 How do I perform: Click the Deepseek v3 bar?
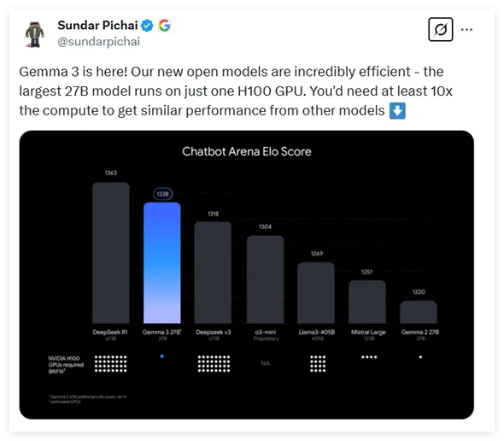tap(213, 273)
